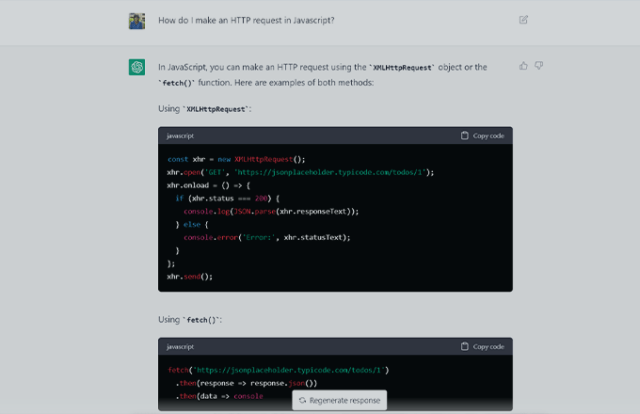640x414 pixels.
Task: Click the 'Using `fetch()`:' heading text
Action: pos(190,320)
